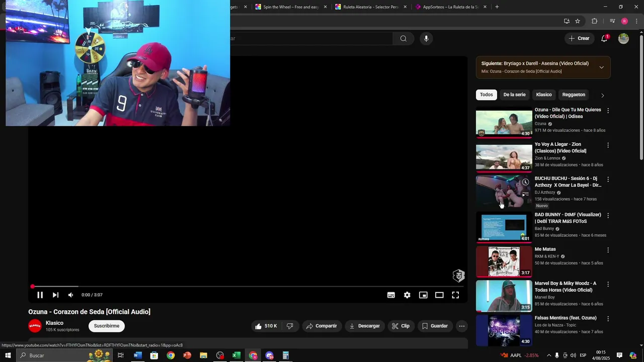
Task: Open PowerPoint from the taskbar
Action: point(187,355)
